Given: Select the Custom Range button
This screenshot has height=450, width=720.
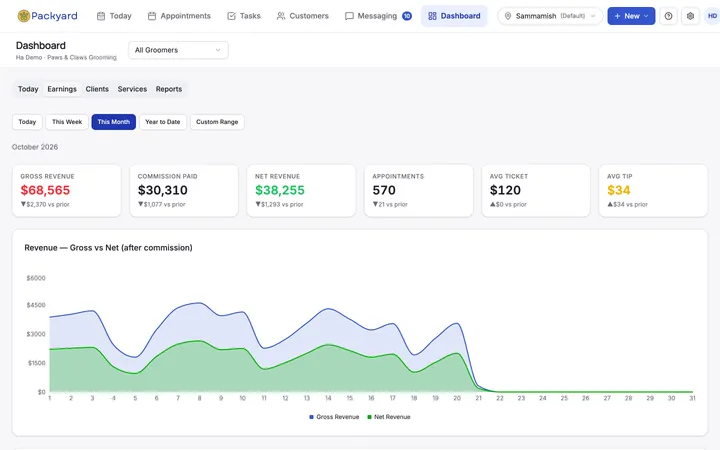Looking at the screenshot, I should coord(217,122).
